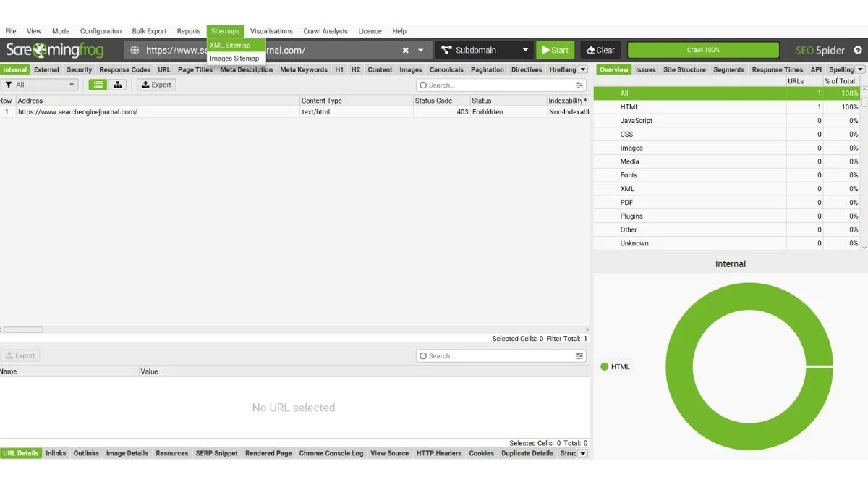868x485 pixels.
Task: Switch to the Rendered Page bottom tab
Action: pyautogui.click(x=268, y=453)
